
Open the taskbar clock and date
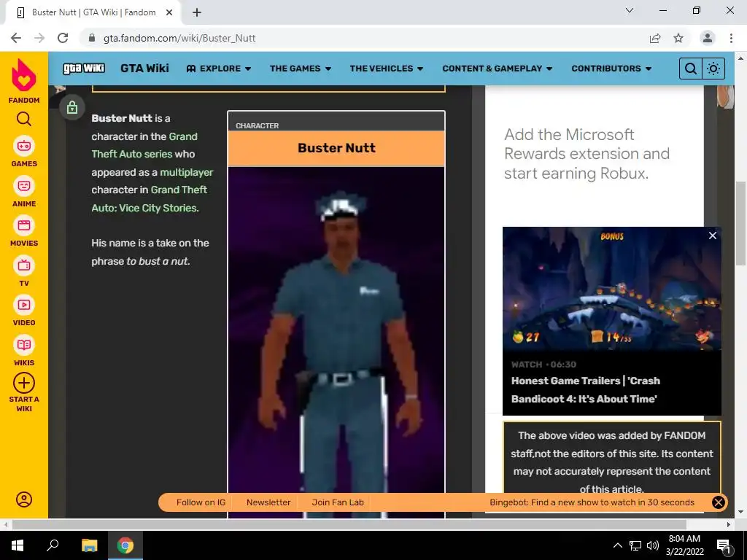[684, 545]
